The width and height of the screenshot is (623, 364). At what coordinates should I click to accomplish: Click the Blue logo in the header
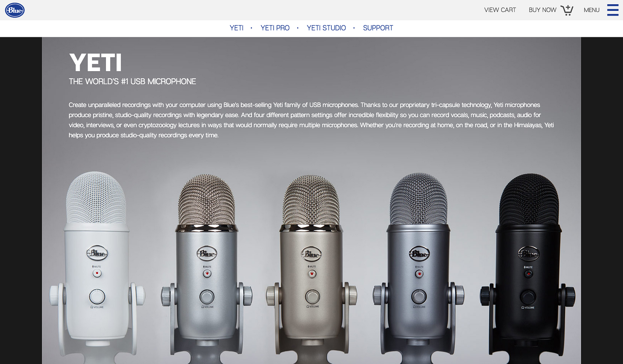pyautogui.click(x=15, y=10)
